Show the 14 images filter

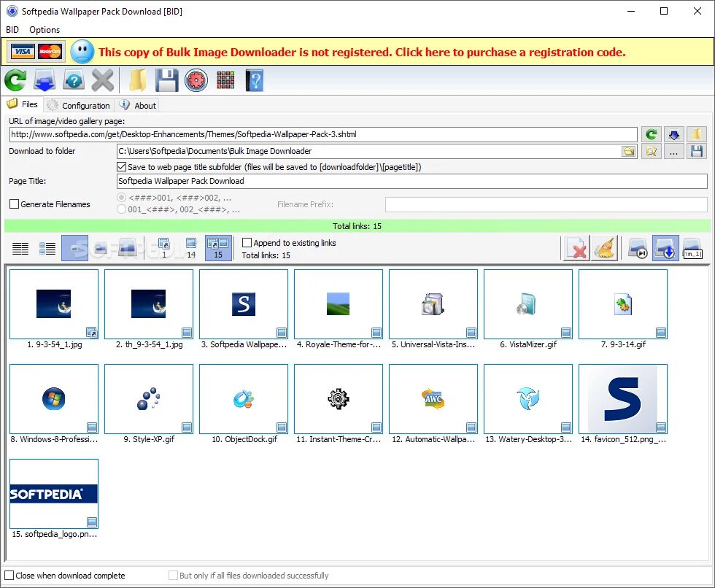pyautogui.click(x=191, y=249)
